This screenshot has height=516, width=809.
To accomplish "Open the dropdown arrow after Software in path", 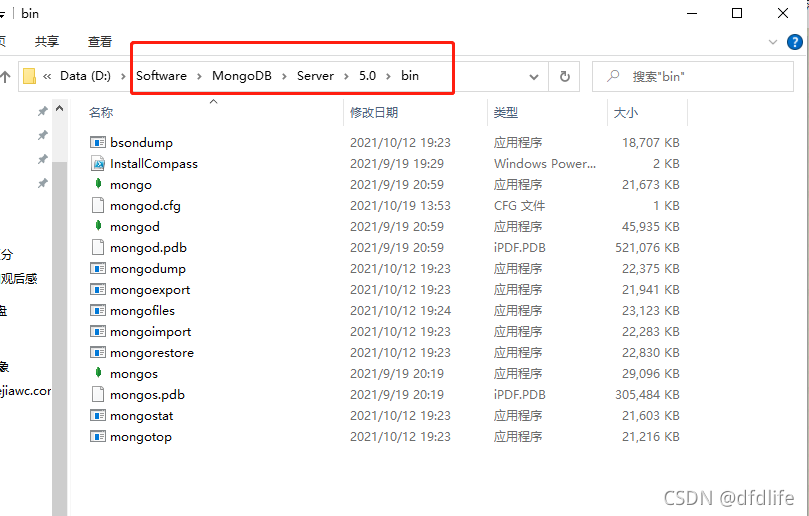I will tap(199, 76).
